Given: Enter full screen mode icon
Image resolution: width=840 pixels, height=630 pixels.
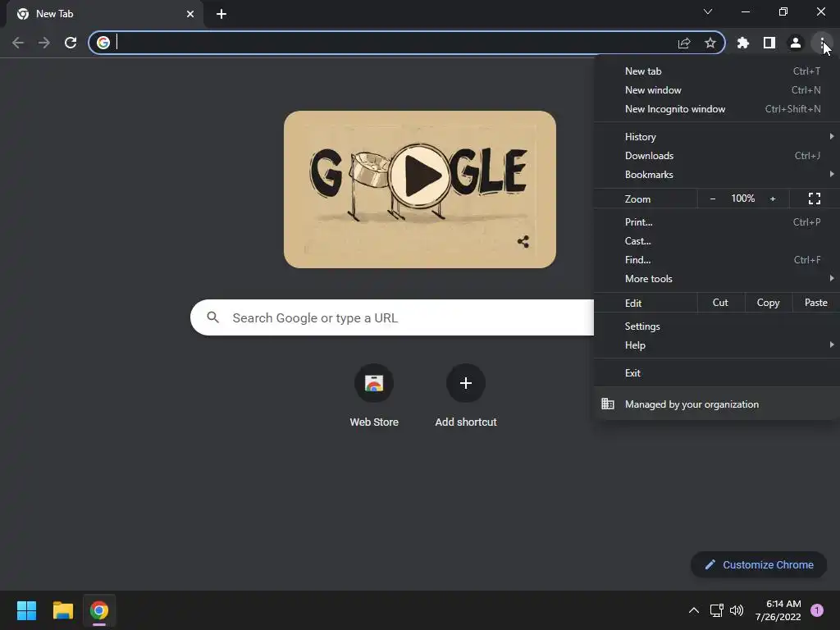Looking at the screenshot, I should [x=815, y=199].
